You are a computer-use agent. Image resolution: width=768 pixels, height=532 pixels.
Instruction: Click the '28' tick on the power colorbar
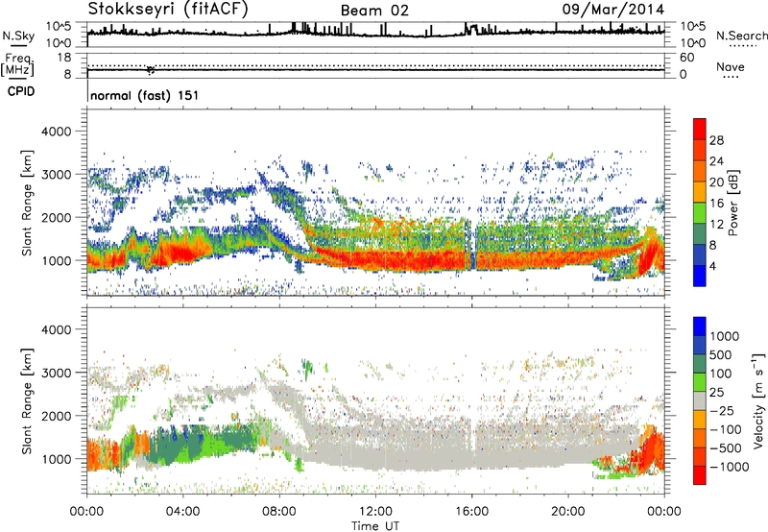pos(716,140)
